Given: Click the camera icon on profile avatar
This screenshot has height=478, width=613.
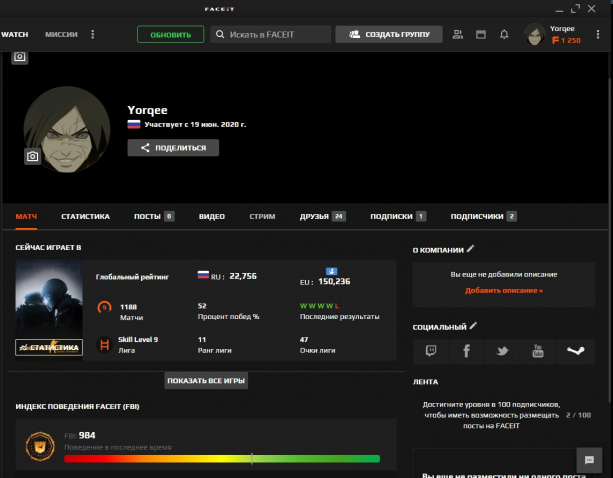Looking at the screenshot, I should [x=32, y=156].
